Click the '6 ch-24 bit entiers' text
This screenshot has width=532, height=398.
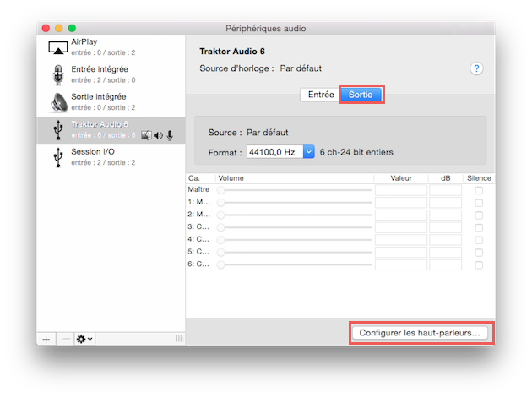(356, 152)
